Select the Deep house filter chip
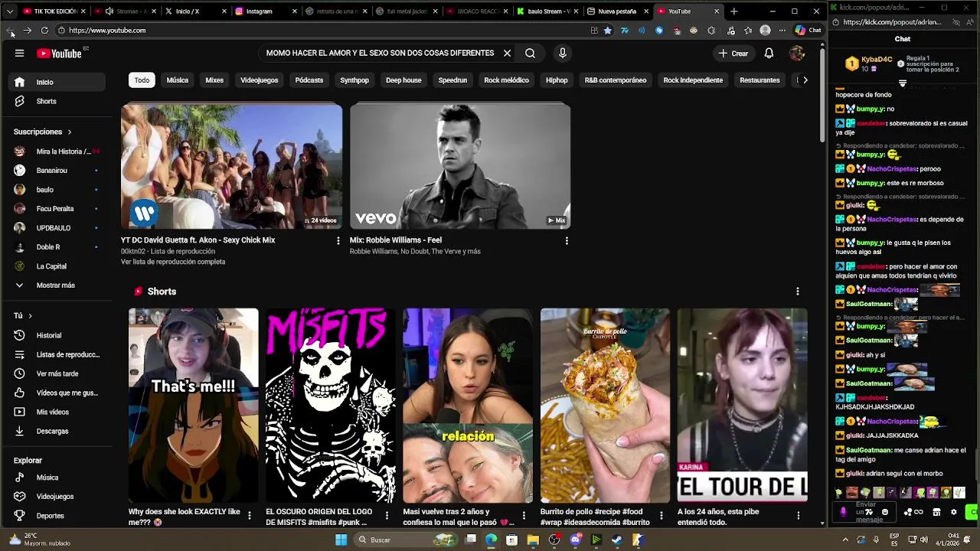 (403, 80)
